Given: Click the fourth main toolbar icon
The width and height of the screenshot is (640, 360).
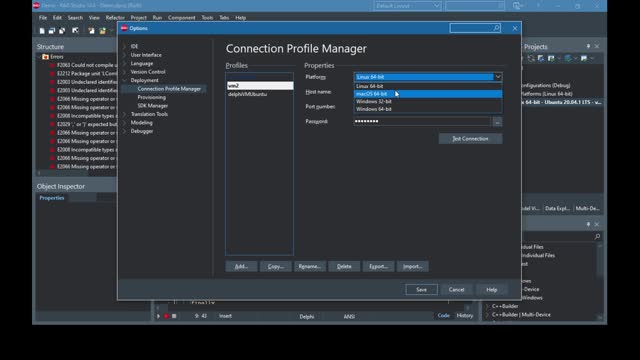Looking at the screenshot, I should pos(75,31).
